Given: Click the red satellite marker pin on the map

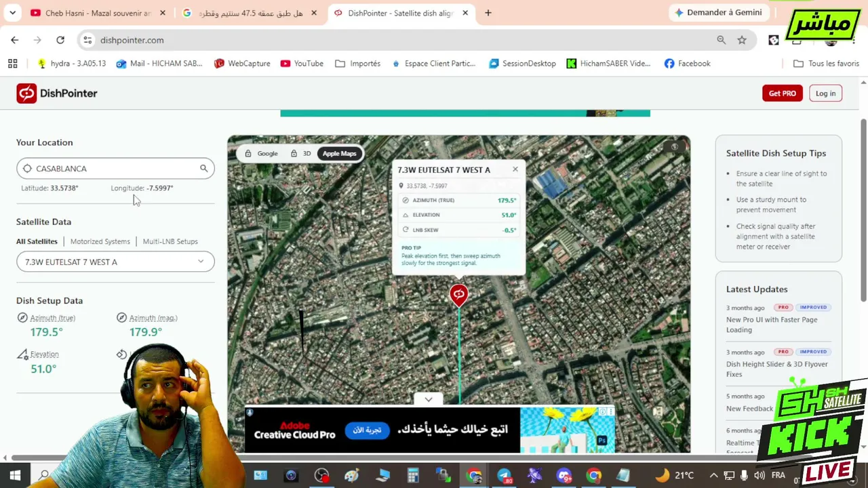Looking at the screenshot, I should coord(459,296).
